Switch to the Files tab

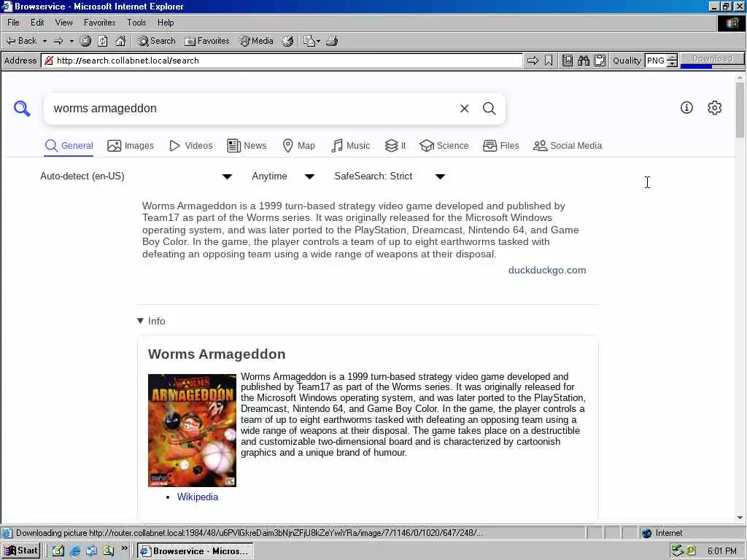500,146
